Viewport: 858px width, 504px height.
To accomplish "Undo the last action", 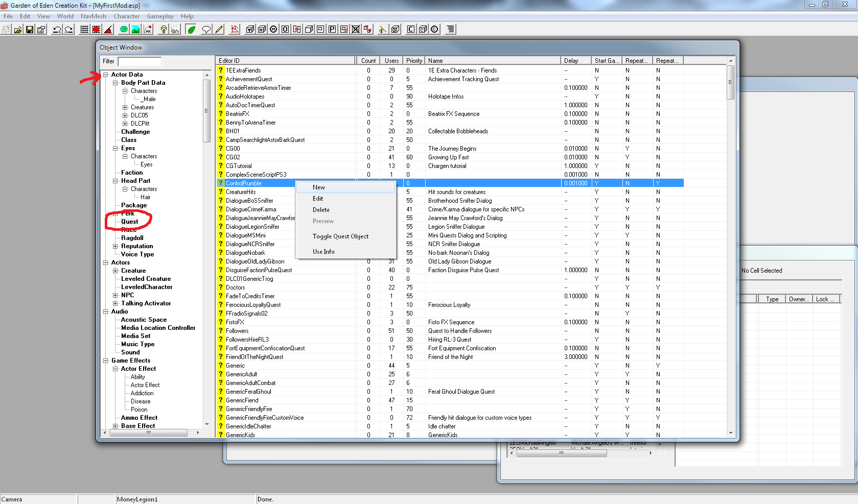I will pyautogui.click(x=56, y=29).
